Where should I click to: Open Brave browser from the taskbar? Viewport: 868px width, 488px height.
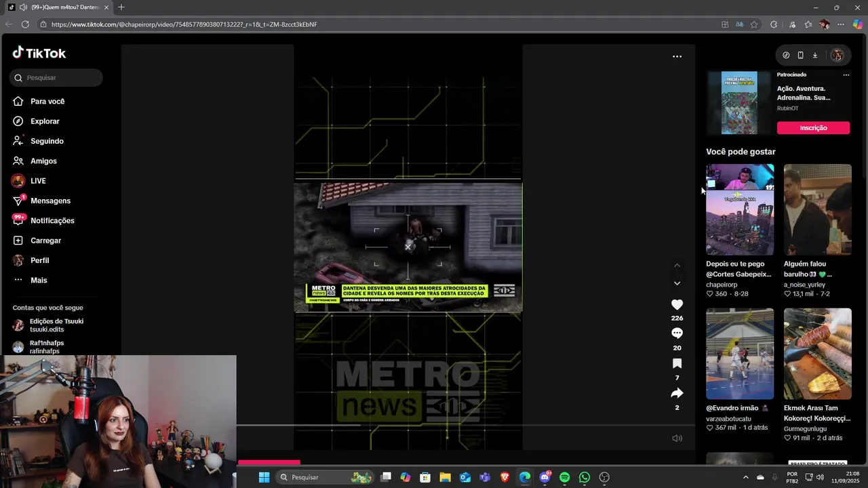(x=505, y=477)
